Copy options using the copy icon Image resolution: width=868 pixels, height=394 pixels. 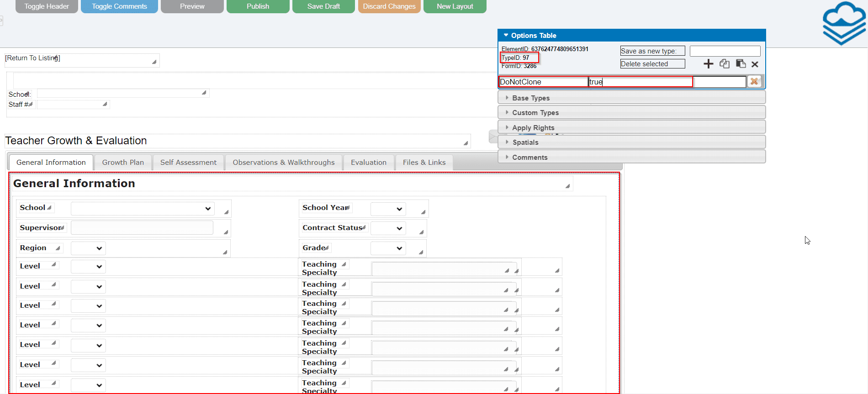[725, 64]
